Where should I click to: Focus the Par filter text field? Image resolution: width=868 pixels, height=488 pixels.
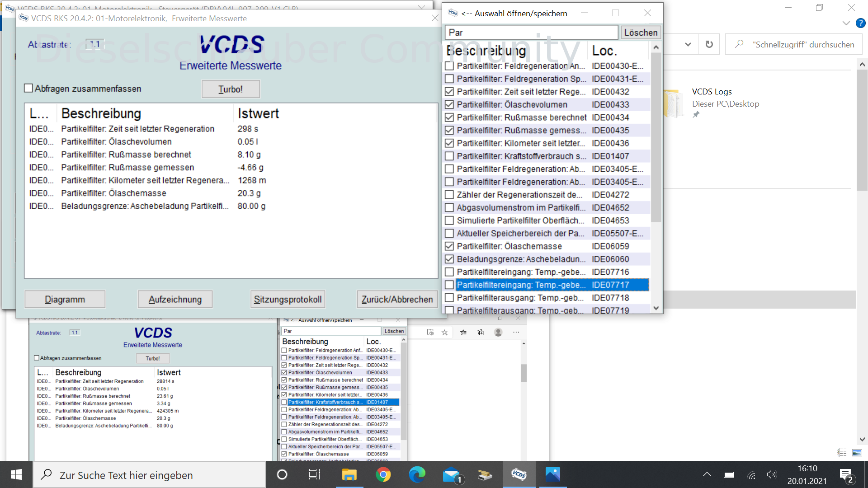pos(532,33)
